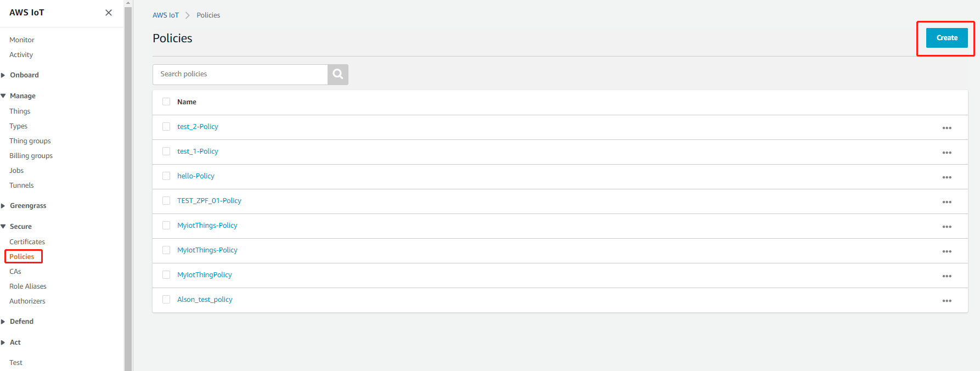This screenshot has height=371, width=980.
Task: Open options menu for test_2-Policy
Action: [947, 128]
